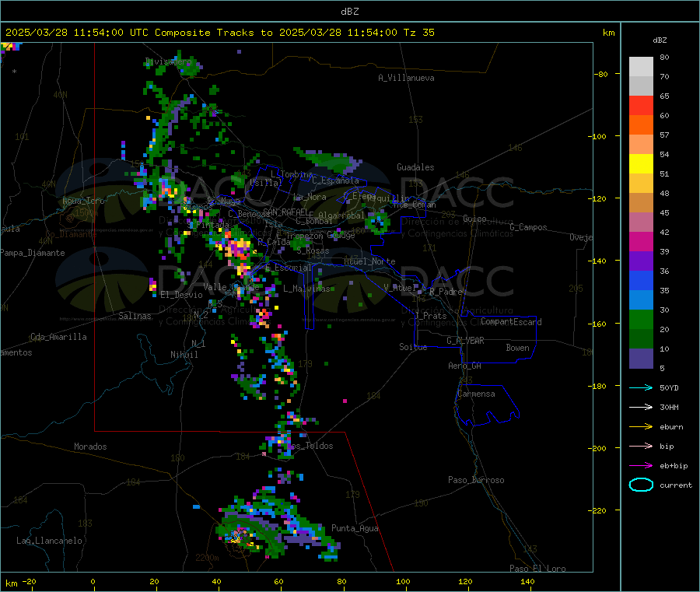Click the A_Villanueva map label
The height and width of the screenshot is (592, 700).
[x=406, y=78]
